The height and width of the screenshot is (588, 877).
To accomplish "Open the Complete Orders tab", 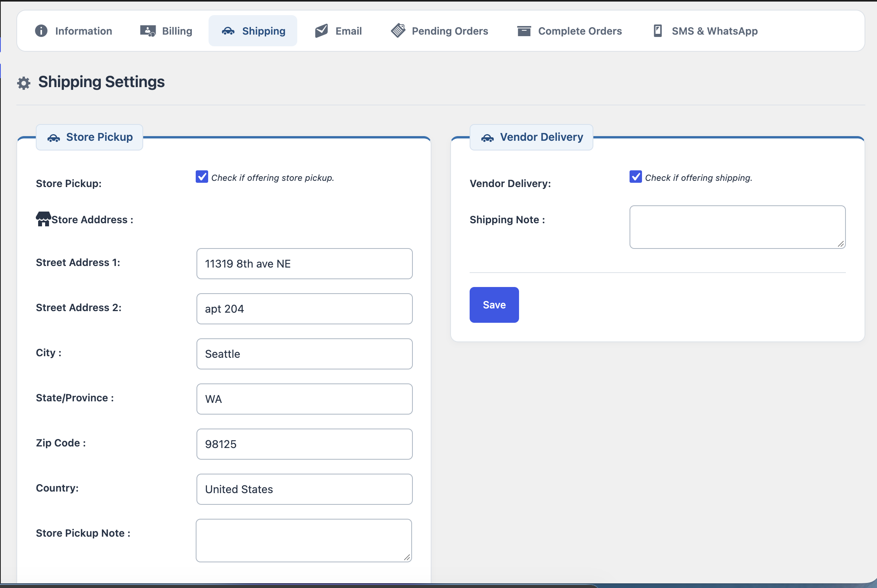I will coord(570,31).
